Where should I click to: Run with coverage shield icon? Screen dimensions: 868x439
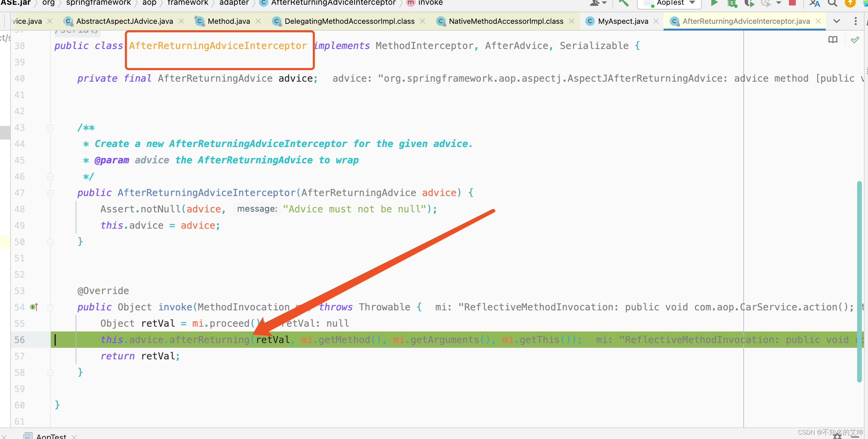[x=749, y=3]
